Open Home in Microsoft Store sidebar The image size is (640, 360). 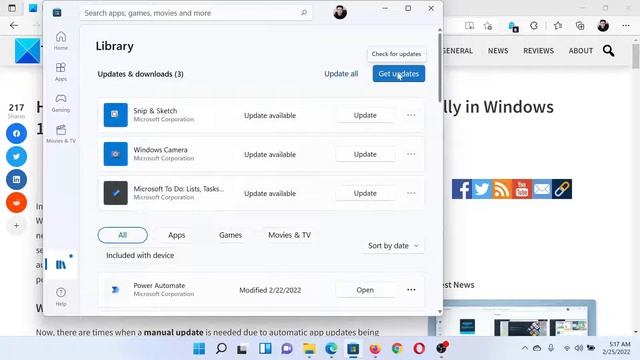pyautogui.click(x=61, y=40)
